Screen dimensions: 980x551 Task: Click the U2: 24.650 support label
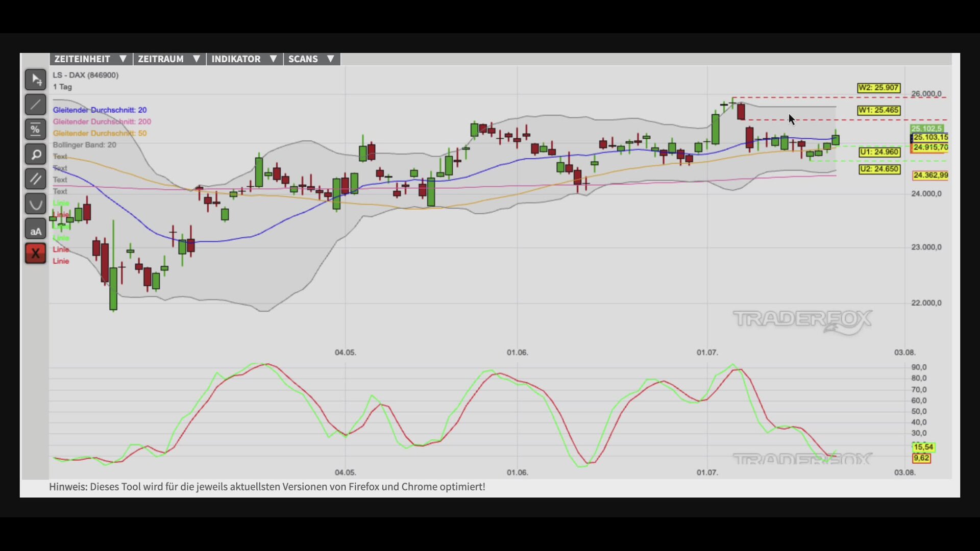pos(879,169)
